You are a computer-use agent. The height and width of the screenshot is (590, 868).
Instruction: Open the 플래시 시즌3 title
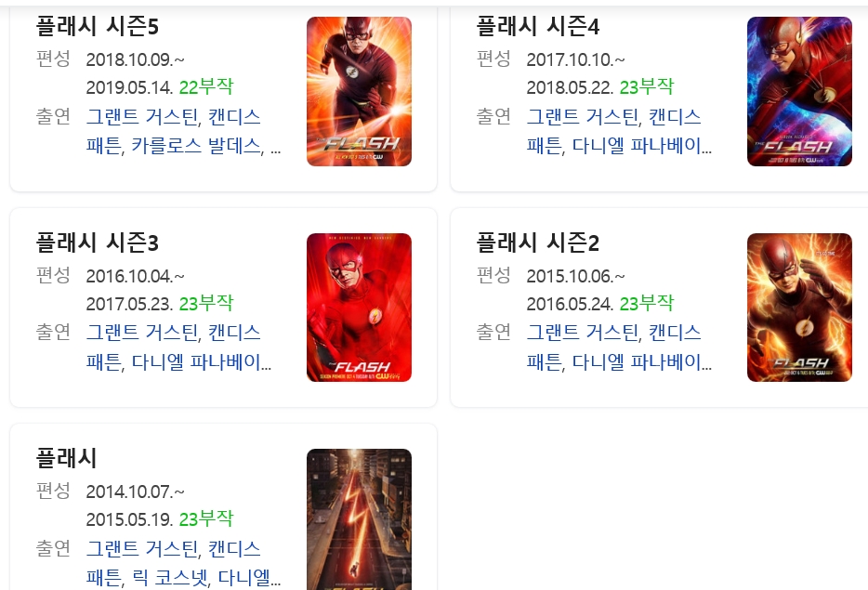pyautogui.click(x=97, y=243)
